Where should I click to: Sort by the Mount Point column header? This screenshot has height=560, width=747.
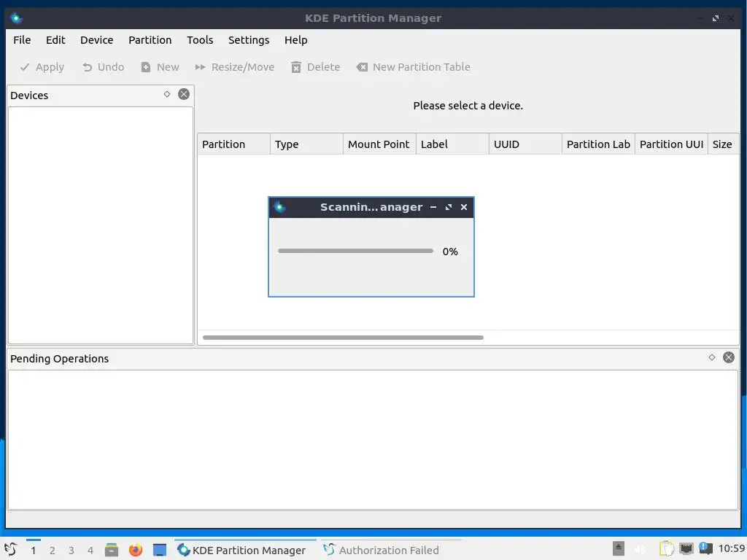[x=379, y=144]
